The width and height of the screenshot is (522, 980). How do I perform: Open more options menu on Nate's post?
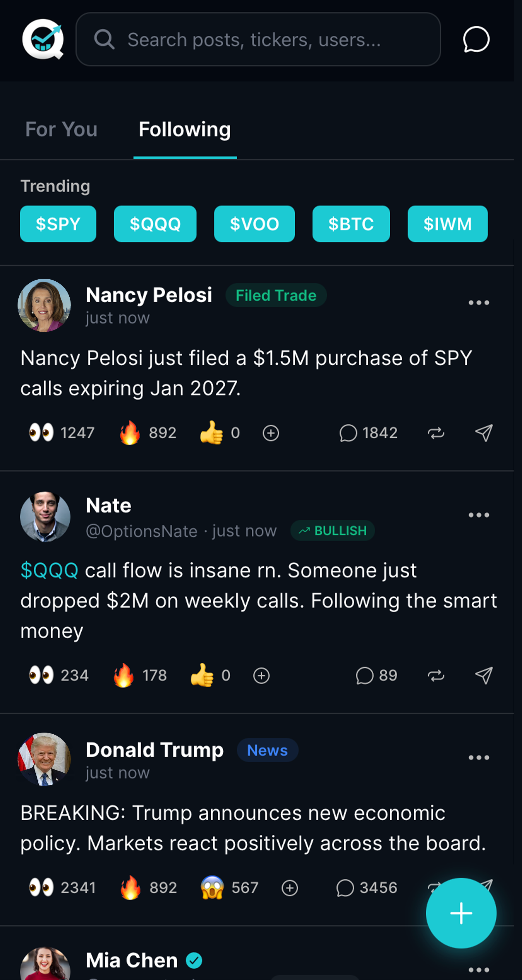(x=479, y=515)
